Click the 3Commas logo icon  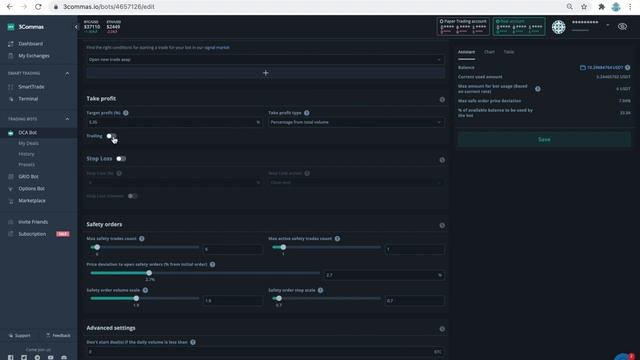[11, 27]
